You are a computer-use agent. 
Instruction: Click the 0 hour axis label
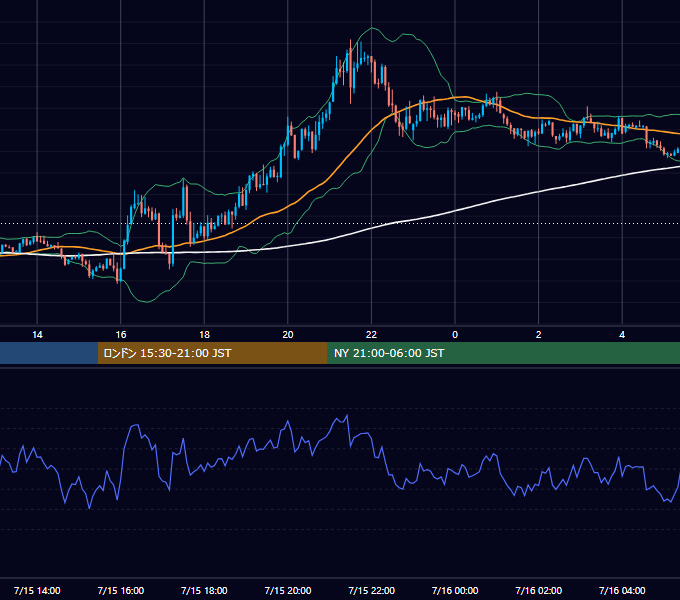point(455,335)
